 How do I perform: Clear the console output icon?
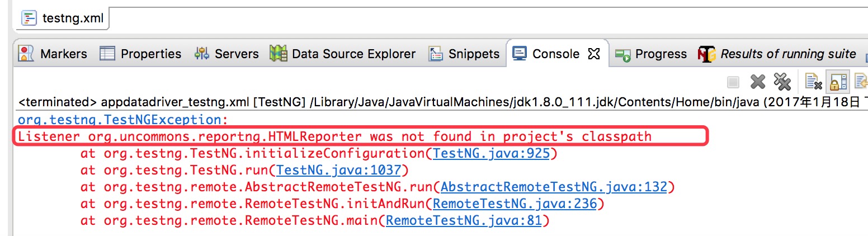click(x=813, y=82)
